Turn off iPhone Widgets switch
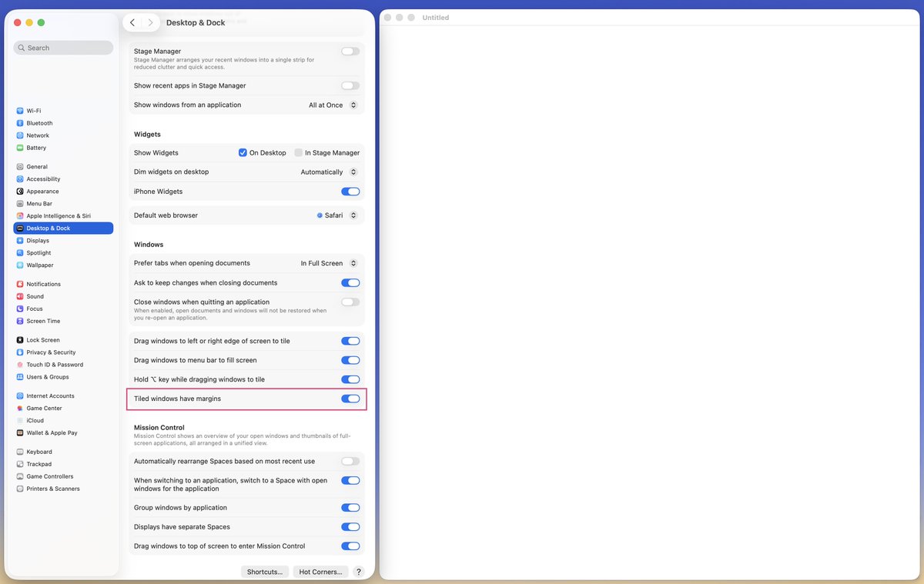Viewport: 924px width, 584px height. point(350,192)
